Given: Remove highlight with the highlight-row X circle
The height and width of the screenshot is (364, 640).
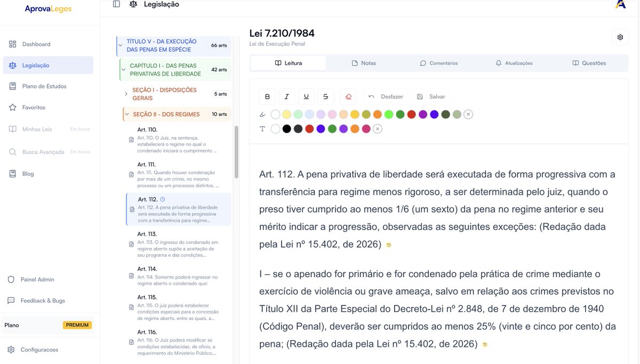Looking at the screenshot, I should click(468, 115).
